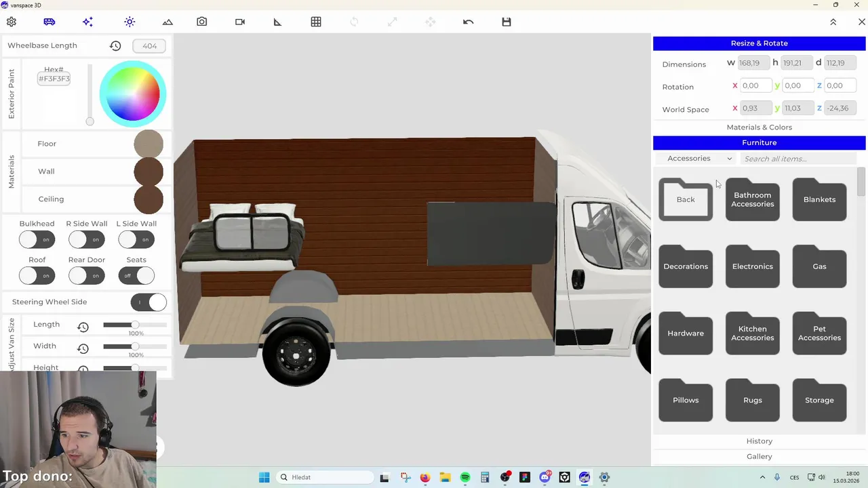Click the rotate tool icon
Viewport: 868px width, 488px height.
[x=354, y=22]
